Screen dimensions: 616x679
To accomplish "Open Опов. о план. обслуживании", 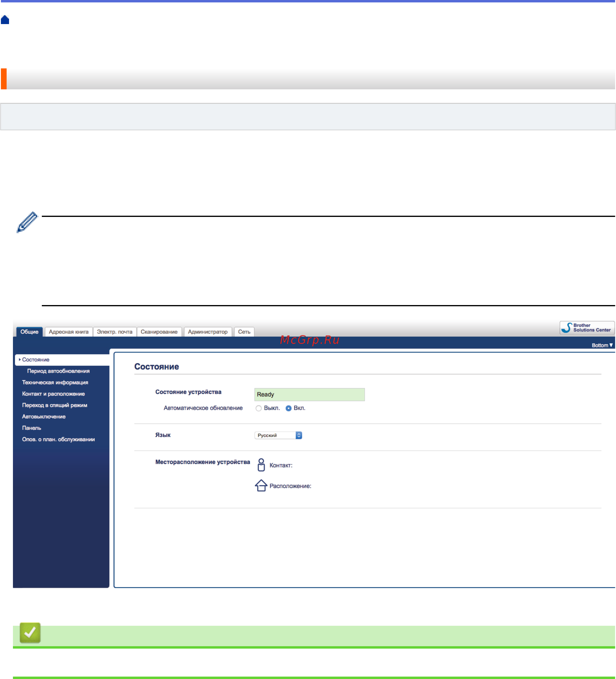I will pos(58,439).
